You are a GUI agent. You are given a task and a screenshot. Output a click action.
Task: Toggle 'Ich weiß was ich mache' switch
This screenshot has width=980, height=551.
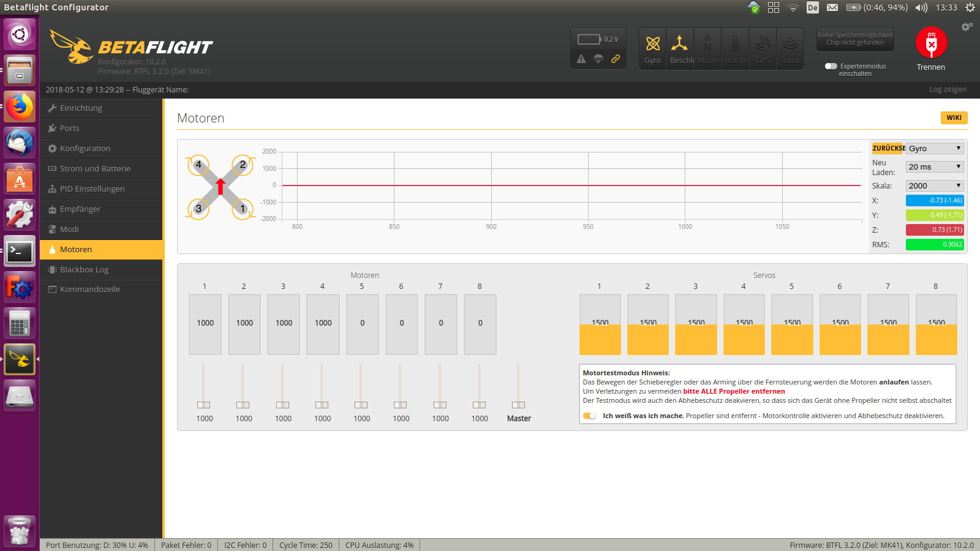[589, 416]
